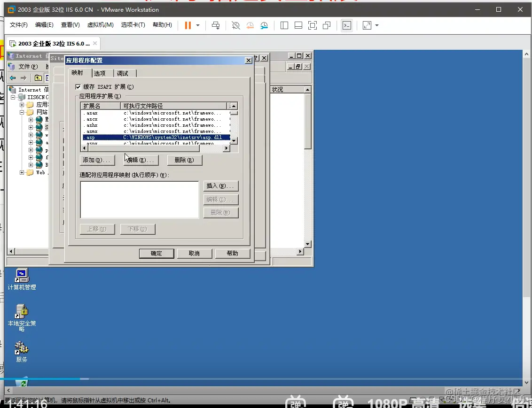Select the '2003 企业版 32位 IIS 6.0' VM tab
Screen dimensions: 532x408
coord(54,43)
